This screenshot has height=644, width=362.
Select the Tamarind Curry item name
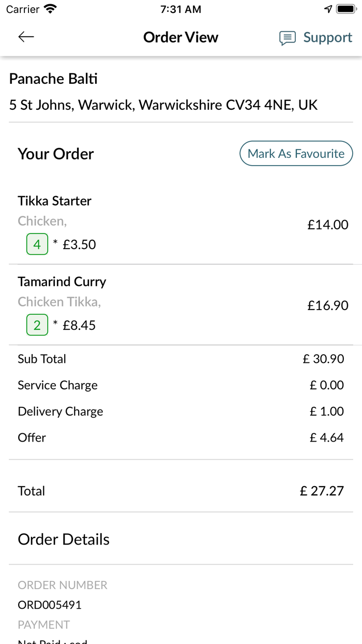pyautogui.click(x=62, y=282)
